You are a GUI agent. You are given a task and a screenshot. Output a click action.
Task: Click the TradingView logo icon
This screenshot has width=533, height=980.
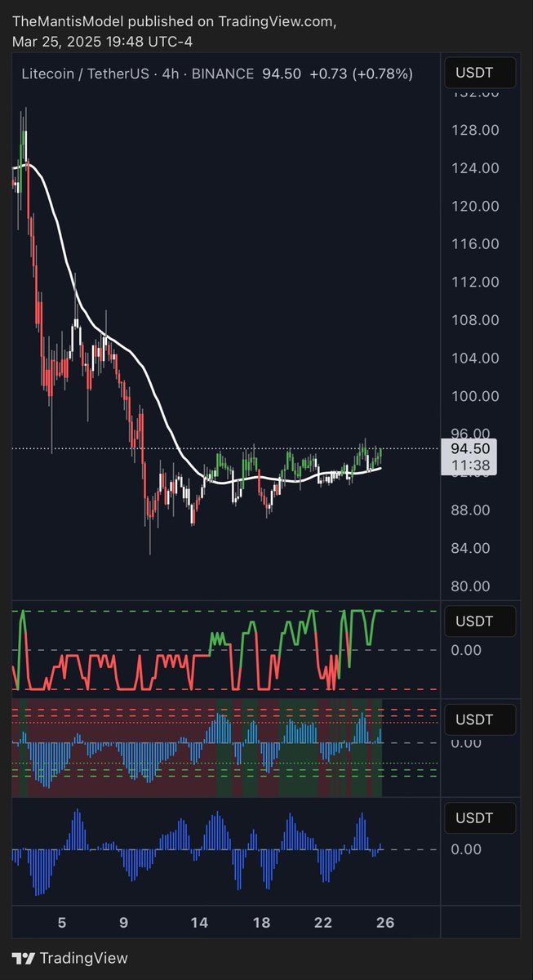point(24,958)
